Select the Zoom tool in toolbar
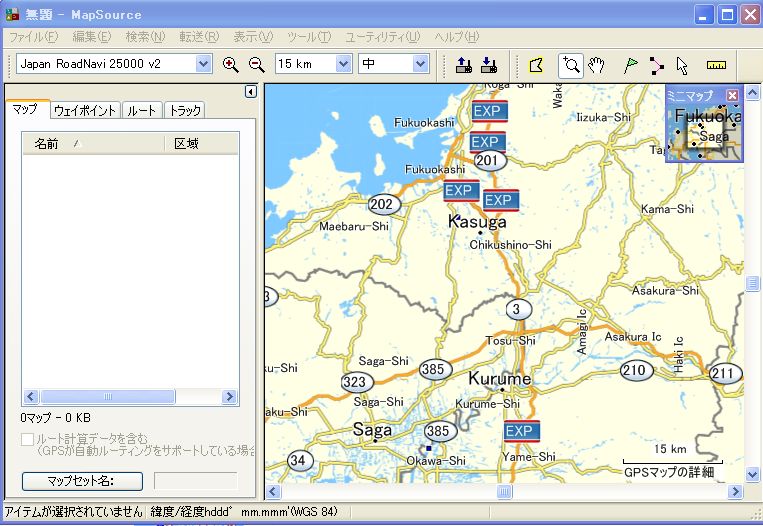This screenshot has width=763, height=526. (x=570, y=65)
